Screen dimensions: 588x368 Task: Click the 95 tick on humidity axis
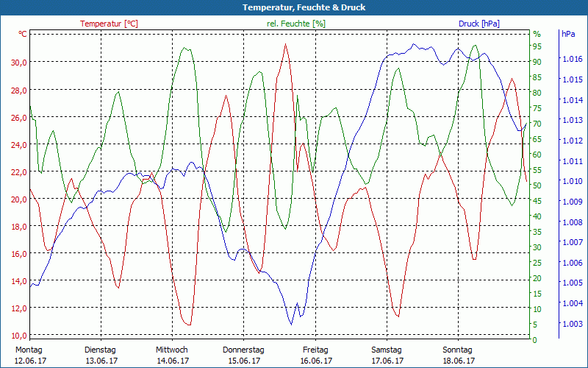click(537, 46)
